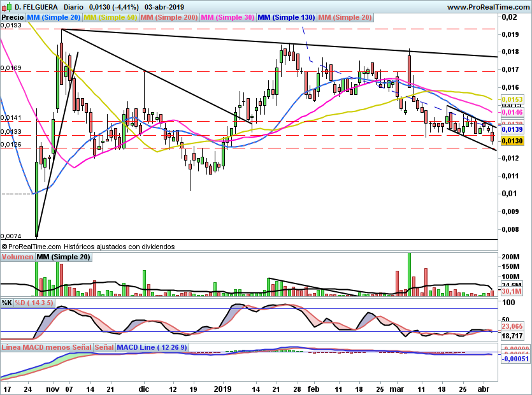
Task: Click the rightmost red MM (Simple 20) label
Action: click(345, 17)
